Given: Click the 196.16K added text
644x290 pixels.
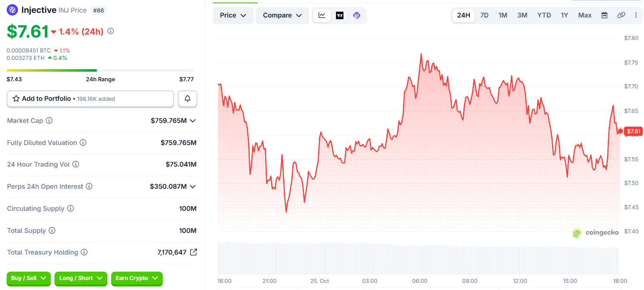Looking at the screenshot, I should [x=96, y=99].
